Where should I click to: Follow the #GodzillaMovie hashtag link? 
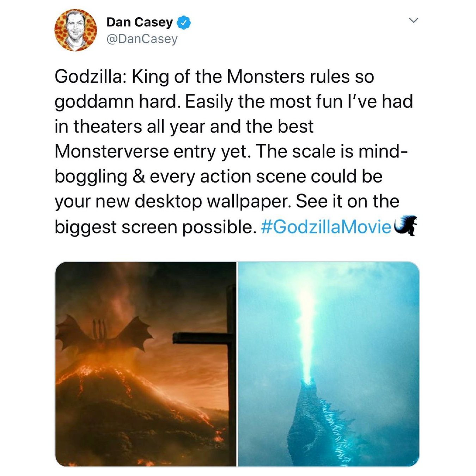click(326, 227)
